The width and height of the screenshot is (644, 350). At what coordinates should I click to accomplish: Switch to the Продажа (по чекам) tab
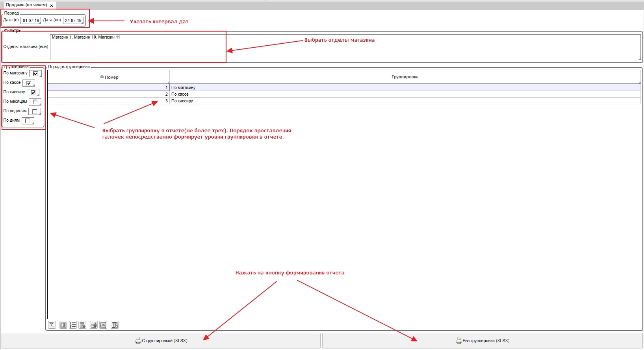[26, 5]
